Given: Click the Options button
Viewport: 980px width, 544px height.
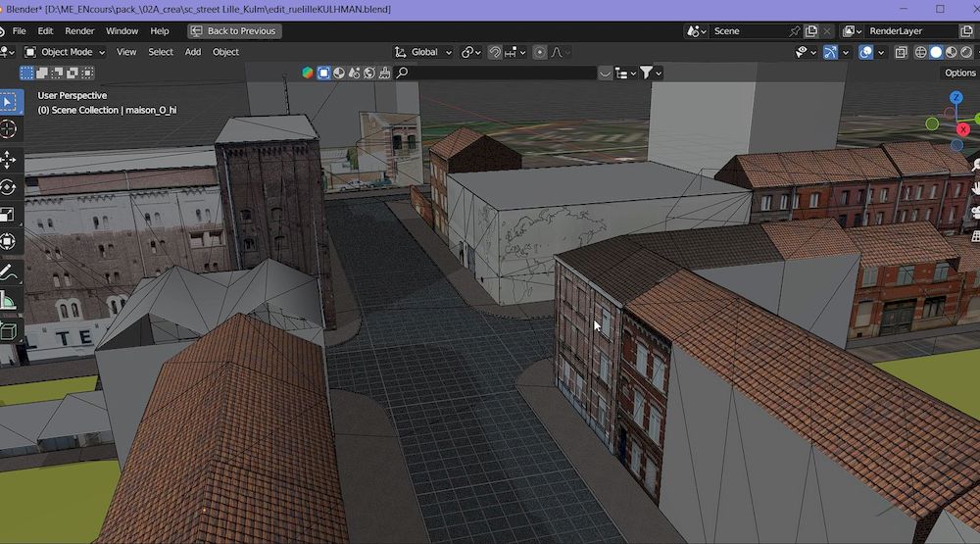Looking at the screenshot, I should pyautogui.click(x=959, y=73).
